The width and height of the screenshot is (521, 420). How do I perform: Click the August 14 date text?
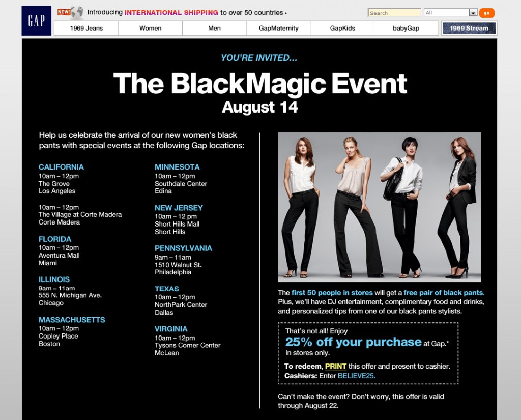point(260,107)
